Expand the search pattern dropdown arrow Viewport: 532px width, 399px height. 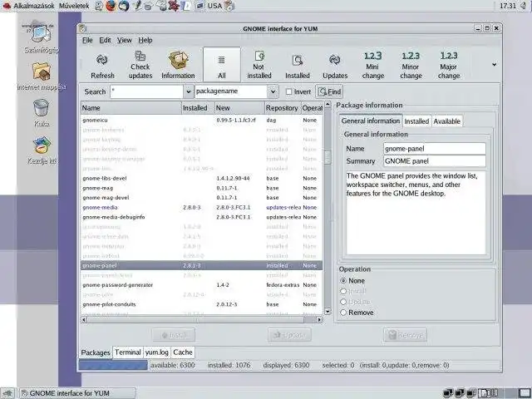(189, 91)
